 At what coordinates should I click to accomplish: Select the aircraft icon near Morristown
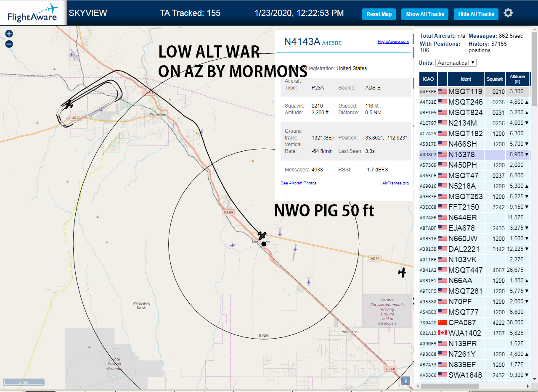pyautogui.click(x=262, y=235)
